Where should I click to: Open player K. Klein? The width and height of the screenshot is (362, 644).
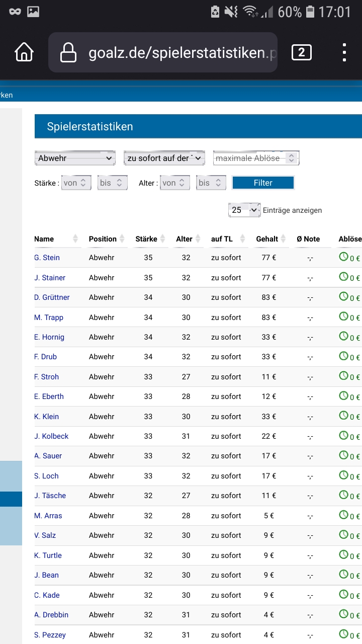(46, 417)
